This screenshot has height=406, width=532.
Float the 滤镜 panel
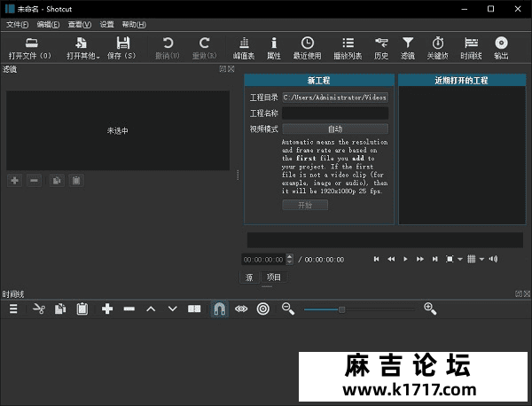(x=223, y=69)
